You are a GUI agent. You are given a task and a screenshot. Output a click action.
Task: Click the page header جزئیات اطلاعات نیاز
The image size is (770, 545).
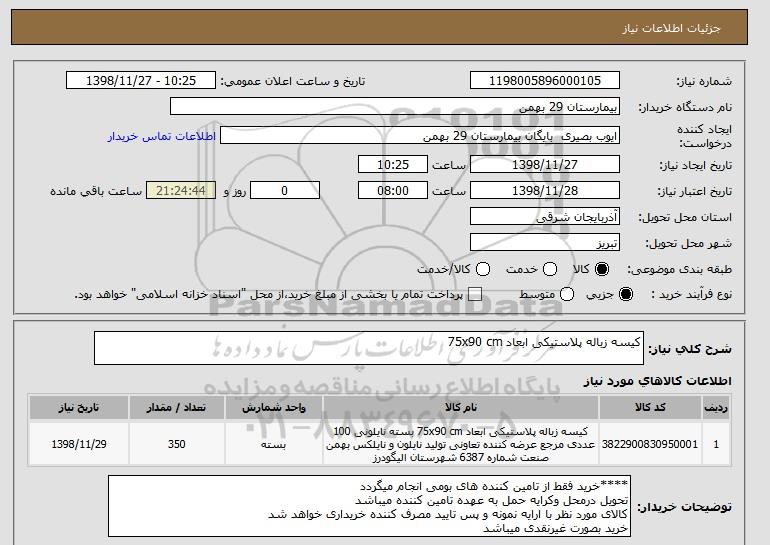click(671, 28)
